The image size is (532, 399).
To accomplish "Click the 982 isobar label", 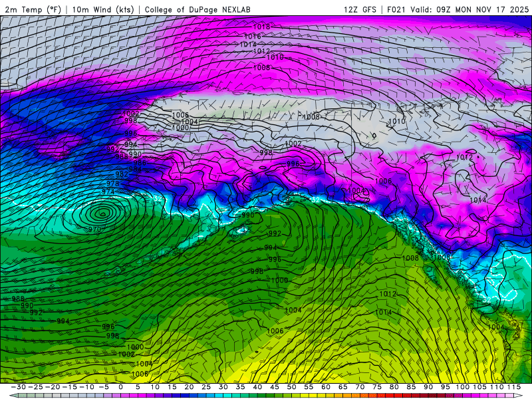I will tap(122, 174).
